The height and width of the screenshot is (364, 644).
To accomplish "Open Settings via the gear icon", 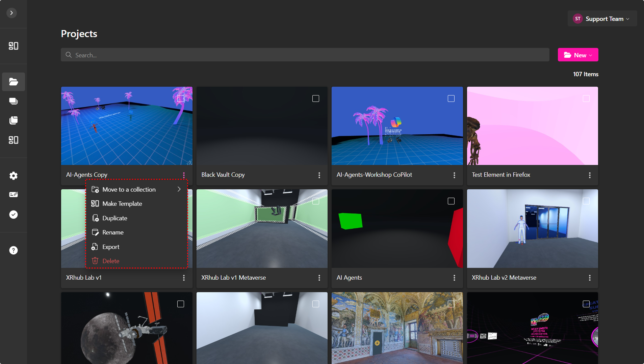I will pyautogui.click(x=14, y=176).
